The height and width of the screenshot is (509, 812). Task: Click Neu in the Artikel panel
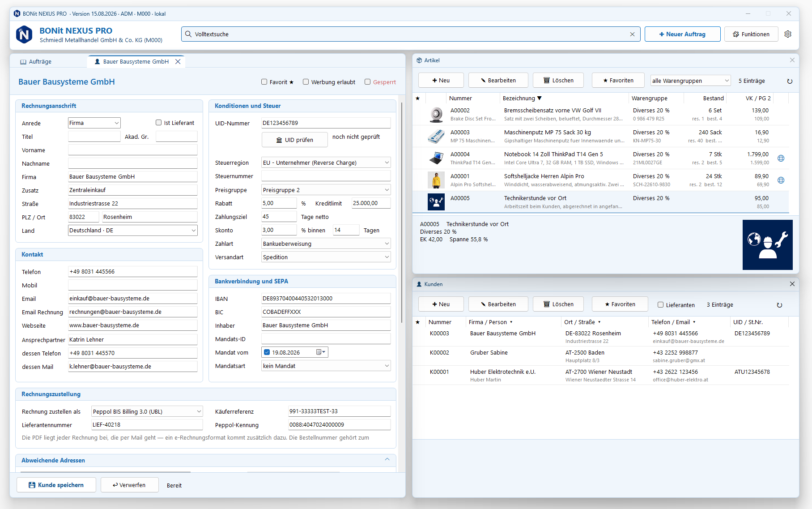coord(441,80)
